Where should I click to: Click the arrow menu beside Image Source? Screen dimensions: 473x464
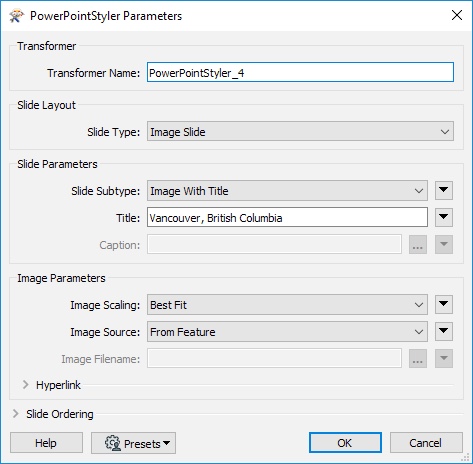tap(444, 331)
